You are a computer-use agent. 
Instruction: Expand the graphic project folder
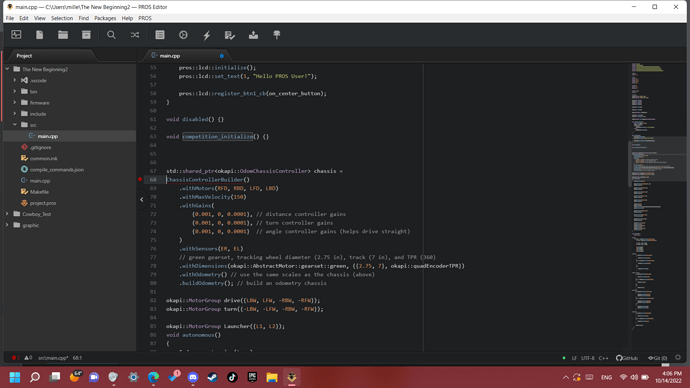[x=7, y=225]
